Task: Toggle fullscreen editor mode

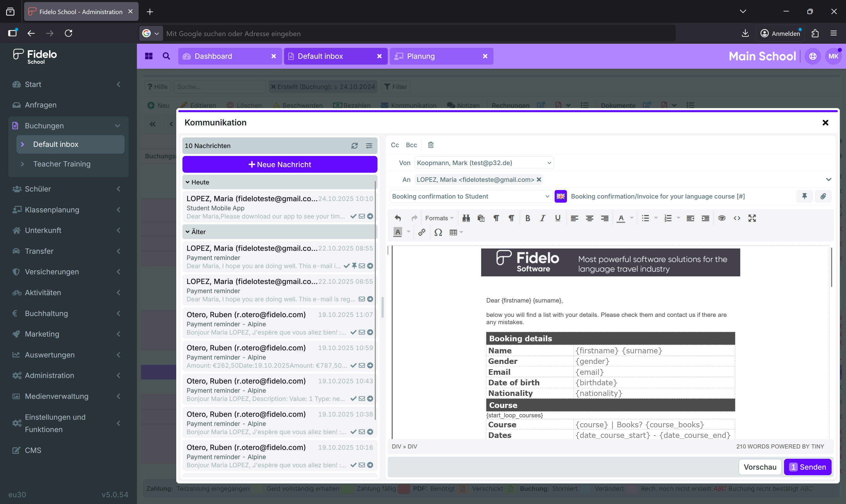Action: pos(752,218)
